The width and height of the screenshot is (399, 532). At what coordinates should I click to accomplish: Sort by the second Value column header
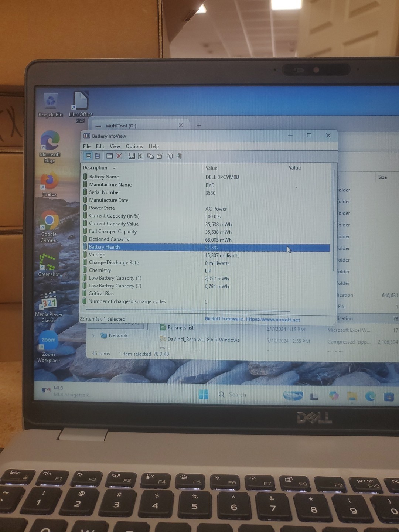coord(308,168)
